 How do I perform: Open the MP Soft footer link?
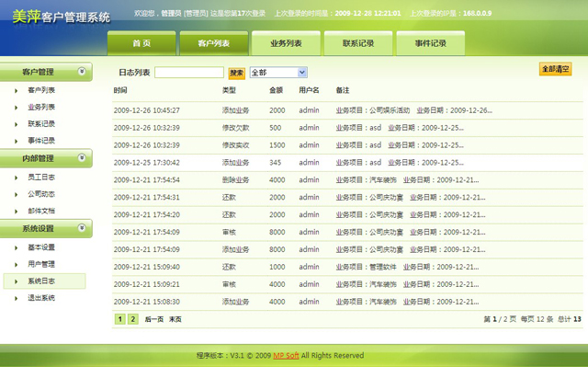[x=286, y=355]
